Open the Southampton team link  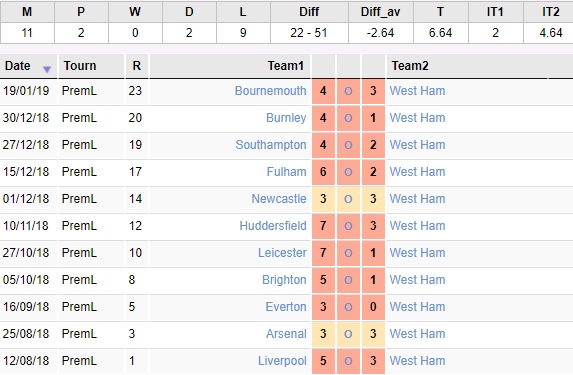click(271, 145)
